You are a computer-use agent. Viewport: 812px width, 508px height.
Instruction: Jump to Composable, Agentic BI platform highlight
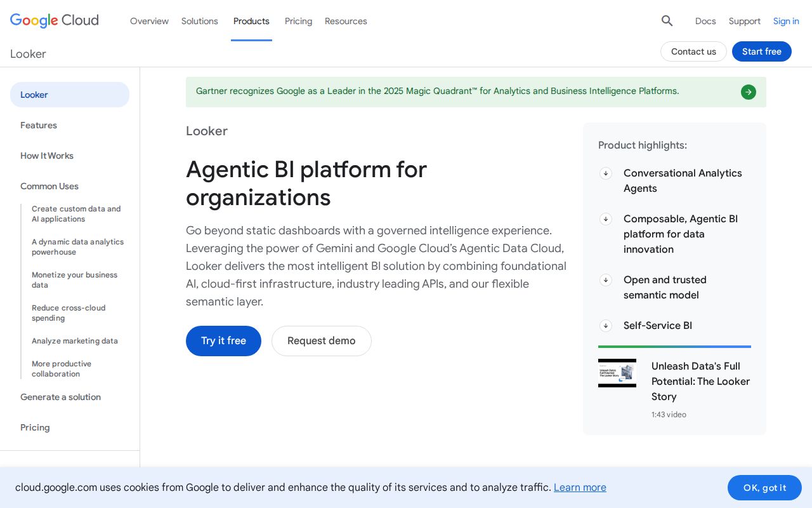click(x=681, y=234)
